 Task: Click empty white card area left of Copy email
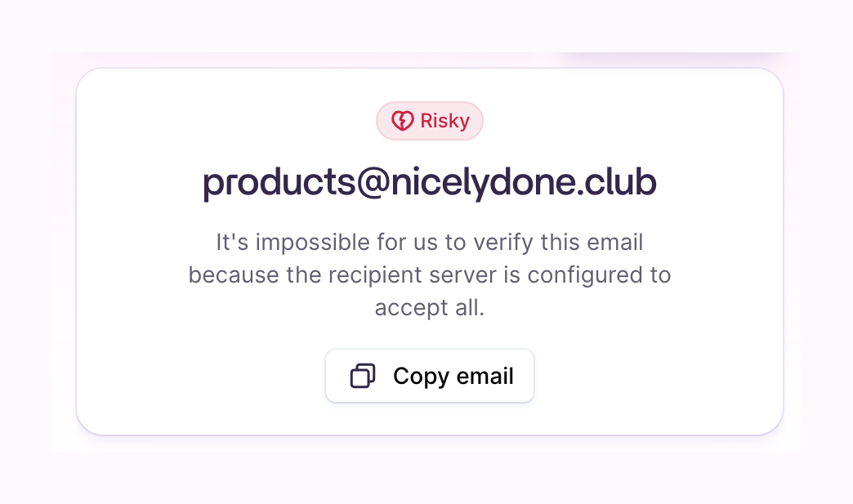click(204, 376)
